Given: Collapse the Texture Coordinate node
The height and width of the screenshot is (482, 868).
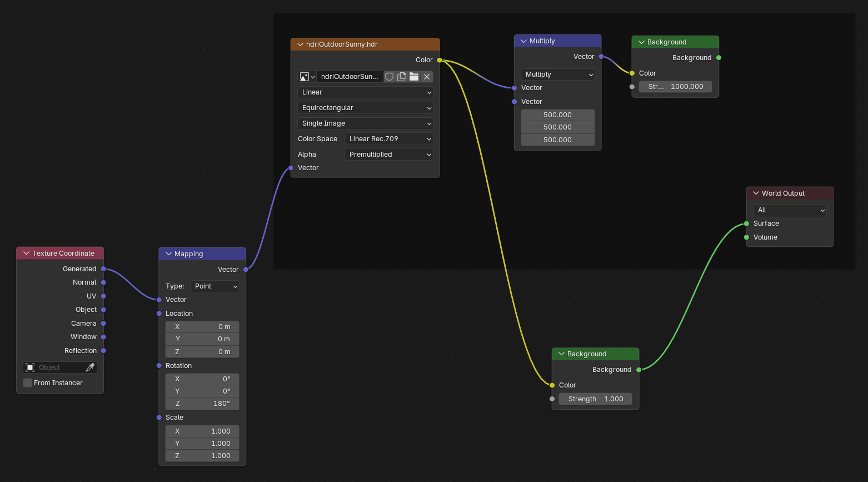Looking at the screenshot, I should coord(26,253).
